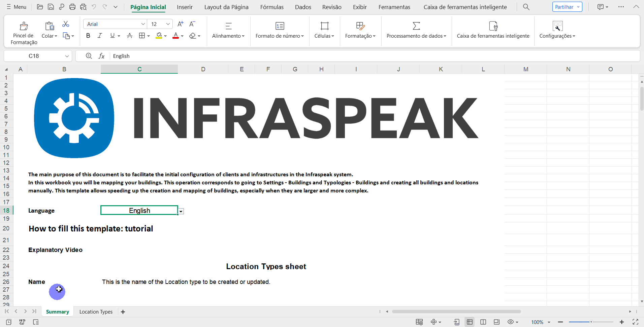Zoom in with the plus button
The height and width of the screenshot is (327, 644).
622,322
